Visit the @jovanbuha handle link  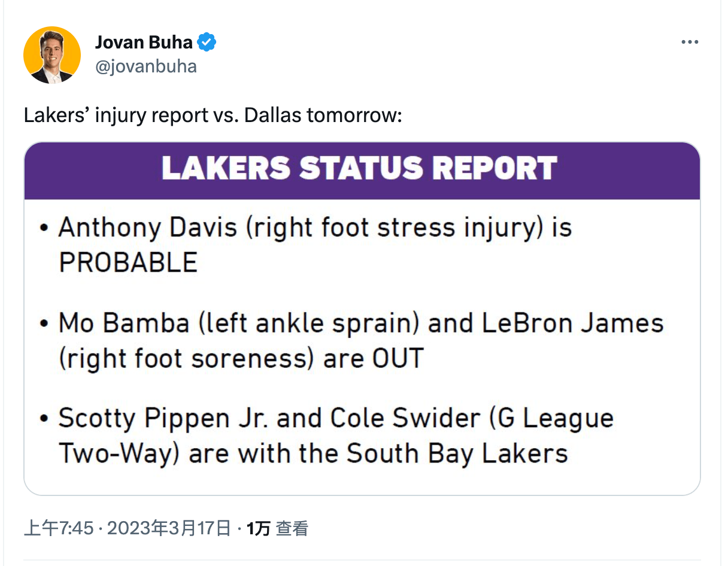click(x=145, y=66)
